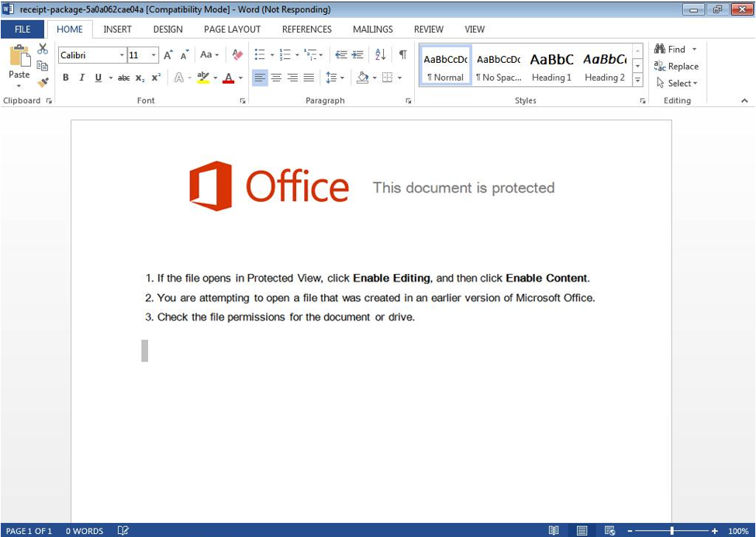756x537 pixels.
Task: Click the Replace button in Editing group
Action: (676, 66)
